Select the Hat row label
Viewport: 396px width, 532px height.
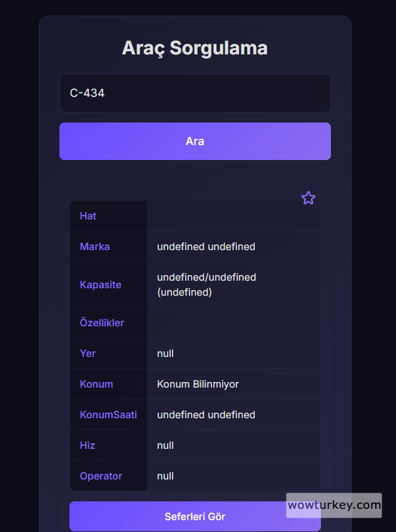(88, 216)
